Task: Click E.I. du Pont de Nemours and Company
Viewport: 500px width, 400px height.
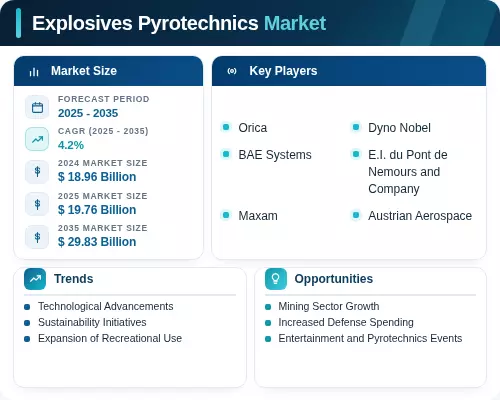Action: click(x=408, y=172)
